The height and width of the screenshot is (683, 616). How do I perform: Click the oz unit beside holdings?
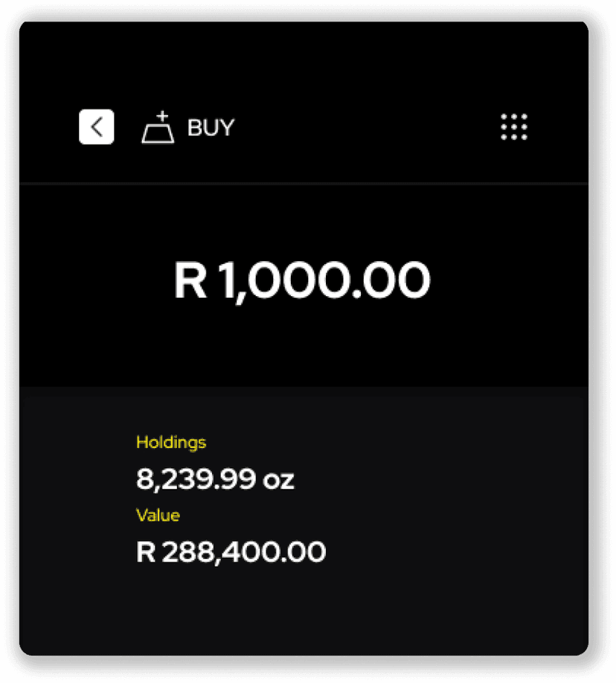point(279,480)
